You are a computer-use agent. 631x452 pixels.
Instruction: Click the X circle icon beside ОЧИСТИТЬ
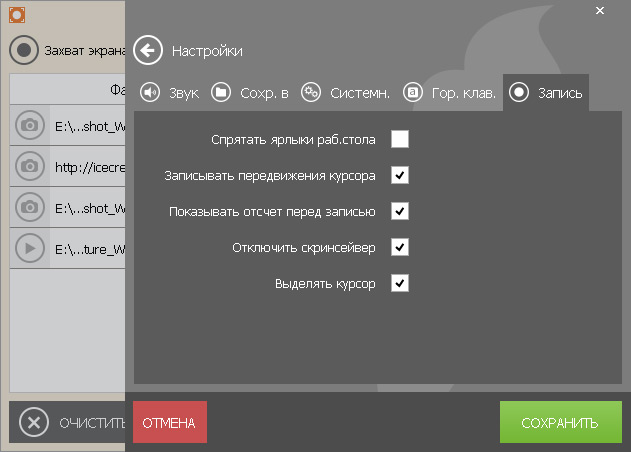tap(34, 422)
